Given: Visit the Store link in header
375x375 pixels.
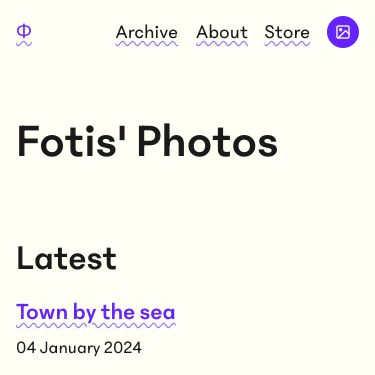Looking at the screenshot, I should pyautogui.click(x=287, y=33).
